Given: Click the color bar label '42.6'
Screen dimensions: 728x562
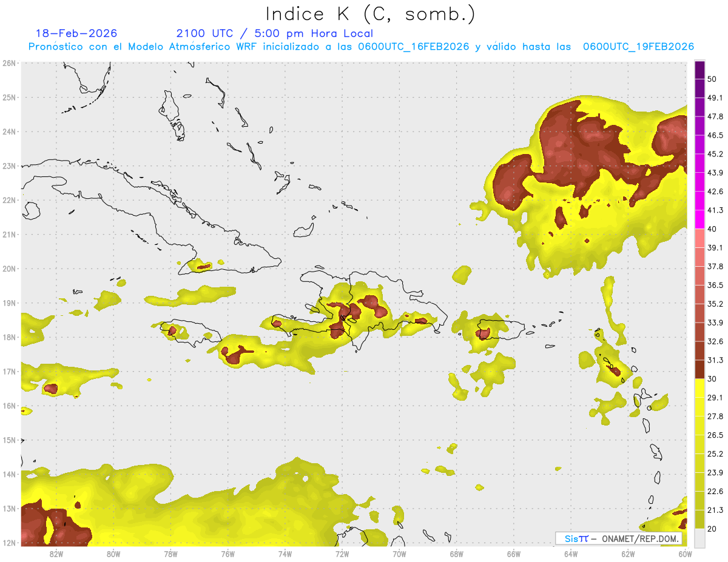Looking at the screenshot, I should click(715, 192).
